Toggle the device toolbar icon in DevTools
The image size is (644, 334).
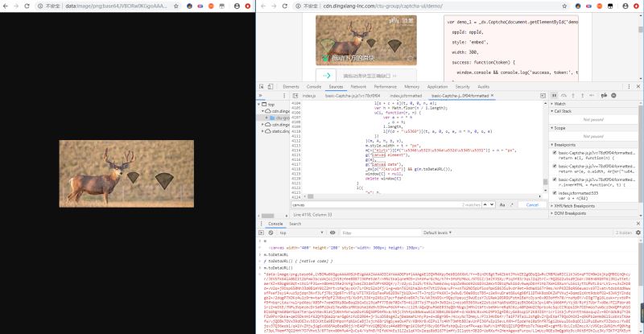[x=272, y=86]
